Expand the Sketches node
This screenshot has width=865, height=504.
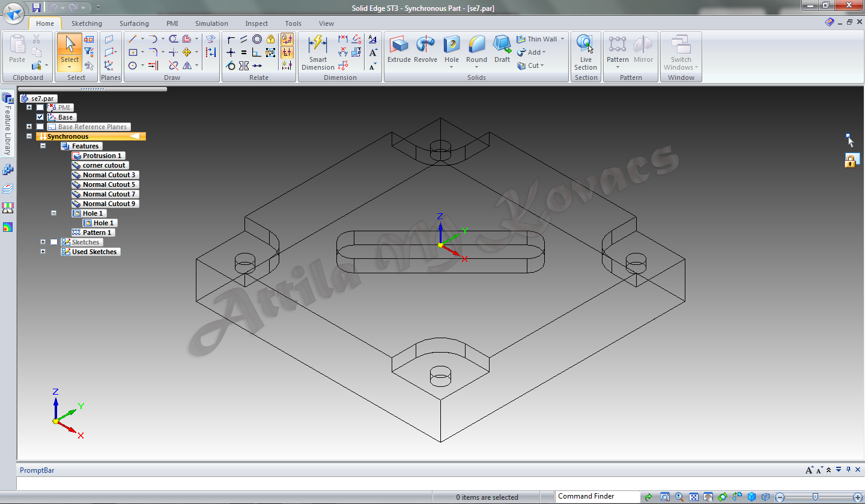[43, 242]
